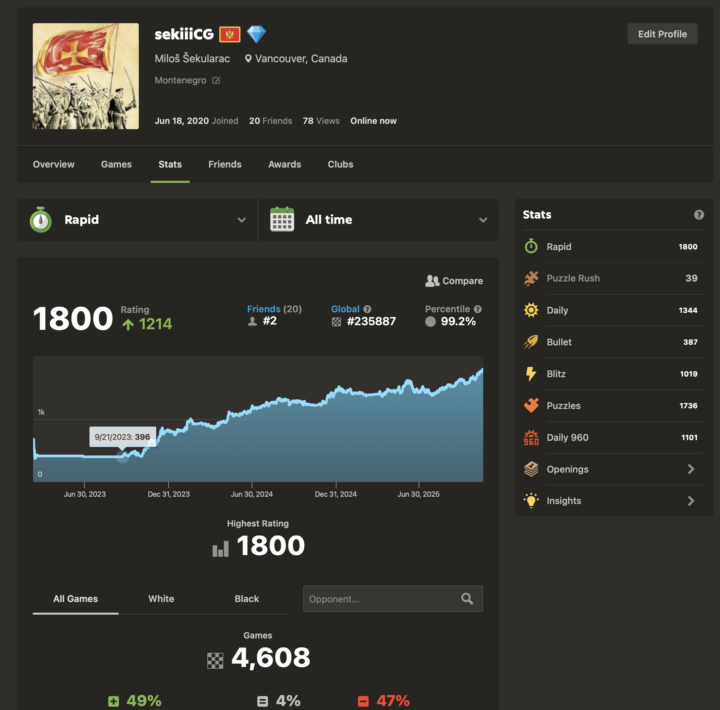Switch to the Overview tab
This screenshot has height=710, width=720.
pyautogui.click(x=53, y=164)
